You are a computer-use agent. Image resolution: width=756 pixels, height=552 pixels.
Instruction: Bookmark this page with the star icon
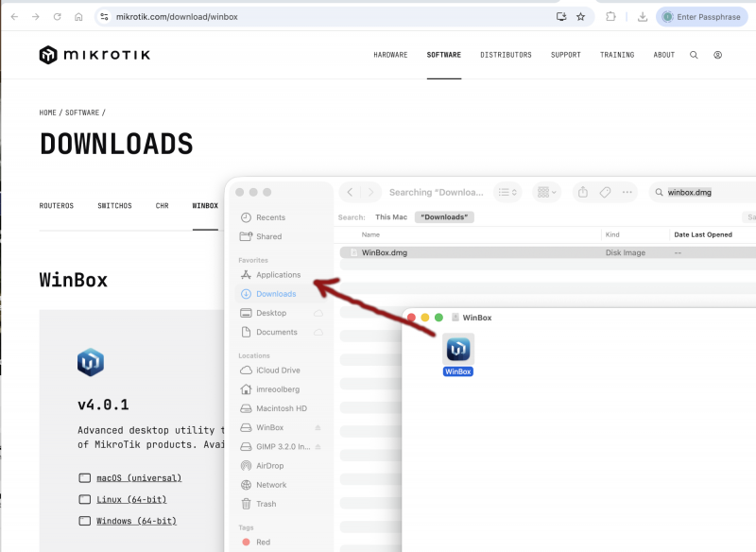[581, 17]
